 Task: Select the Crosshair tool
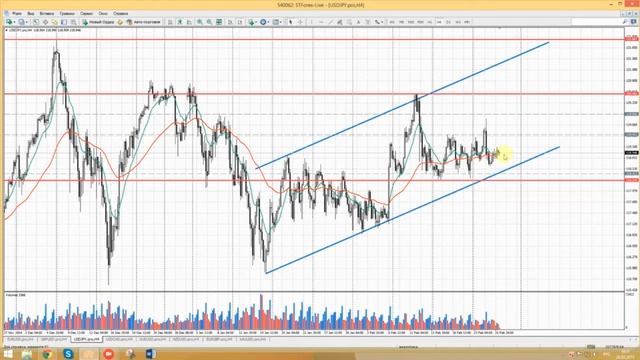pyautogui.click(x=300, y=22)
